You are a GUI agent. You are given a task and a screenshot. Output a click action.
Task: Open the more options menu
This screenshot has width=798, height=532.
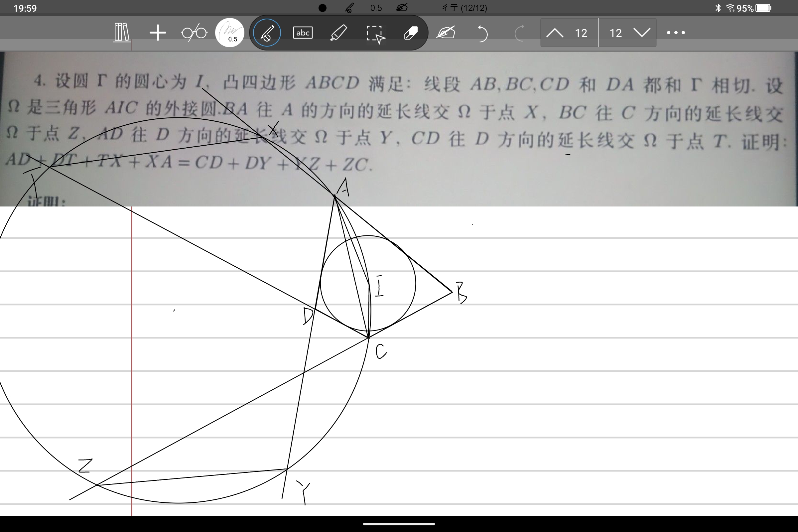(x=675, y=33)
